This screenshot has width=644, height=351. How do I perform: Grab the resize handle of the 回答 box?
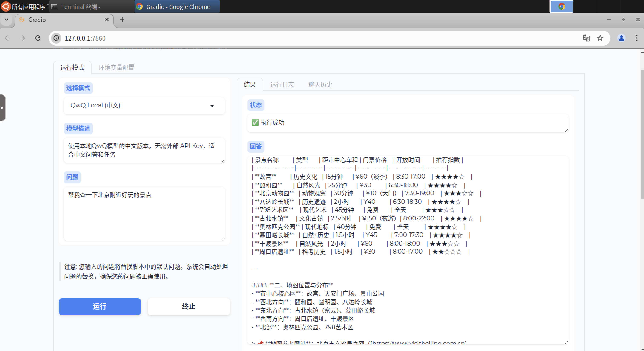[x=566, y=342]
